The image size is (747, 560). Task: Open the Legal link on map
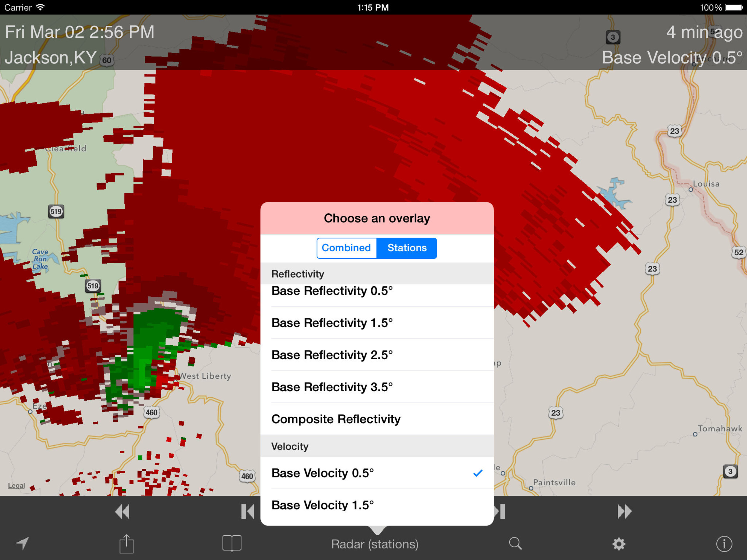16,485
